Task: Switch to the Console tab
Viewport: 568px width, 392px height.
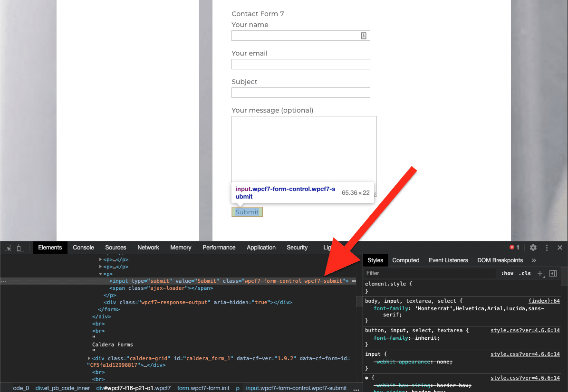Action: tap(83, 248)
